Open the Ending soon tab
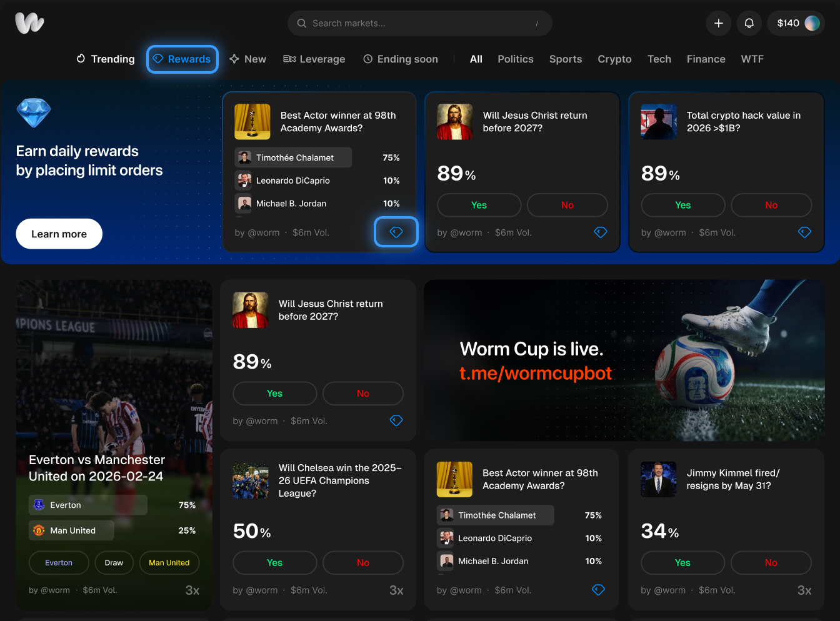 (401, 59)
